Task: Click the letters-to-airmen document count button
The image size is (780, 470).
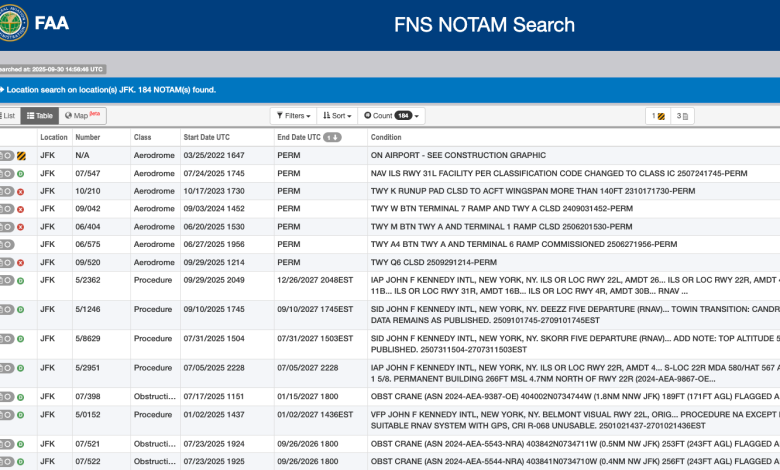Action: [682, 116]
